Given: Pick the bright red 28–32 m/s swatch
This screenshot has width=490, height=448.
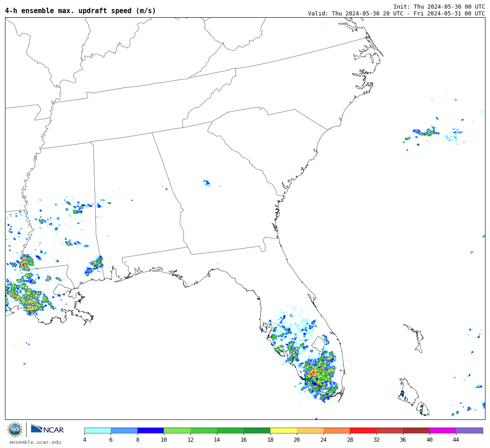Looking at the screenshot, I should pos(363,430).
